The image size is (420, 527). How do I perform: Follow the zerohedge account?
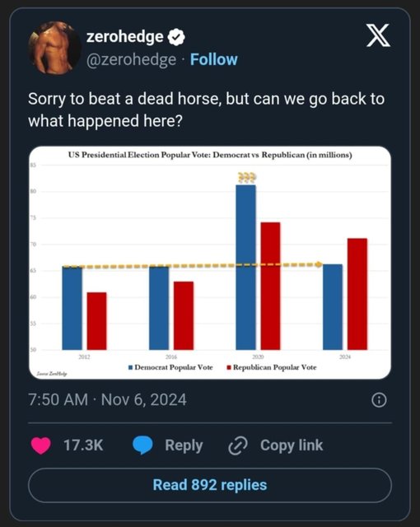(214, 59)
